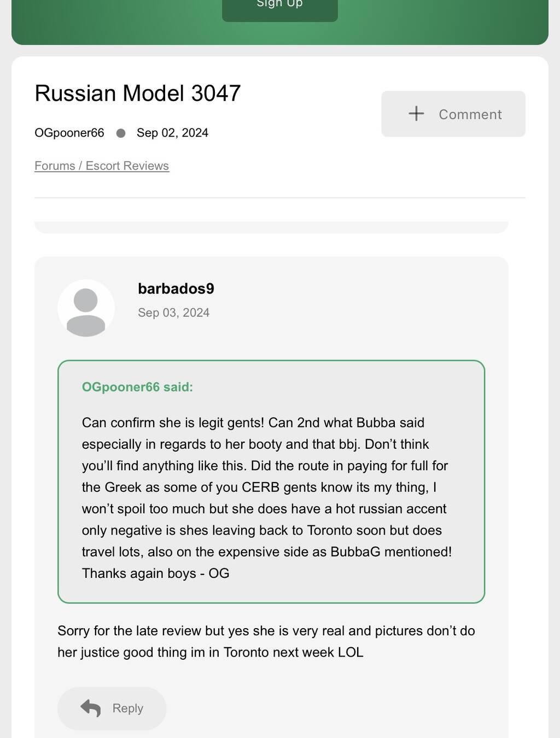Click the divider line under breadcrumb
The width and height of the screenshot is (560, 738).
279,197
